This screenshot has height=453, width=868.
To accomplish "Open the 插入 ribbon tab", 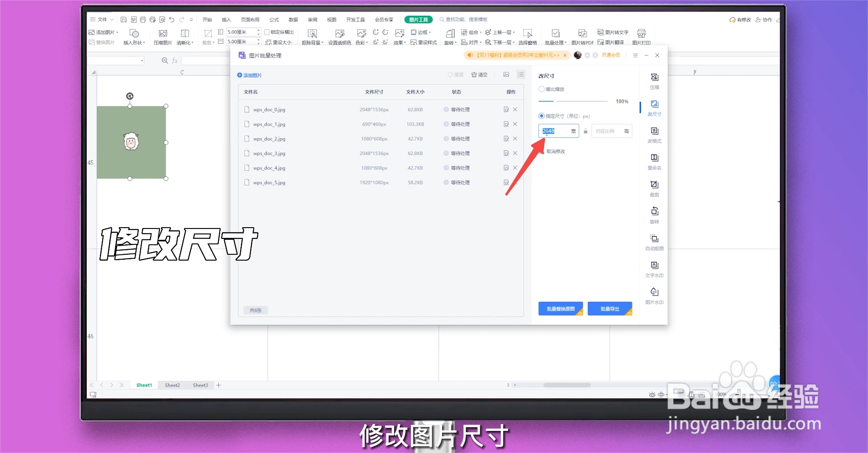I will [226, 19].
